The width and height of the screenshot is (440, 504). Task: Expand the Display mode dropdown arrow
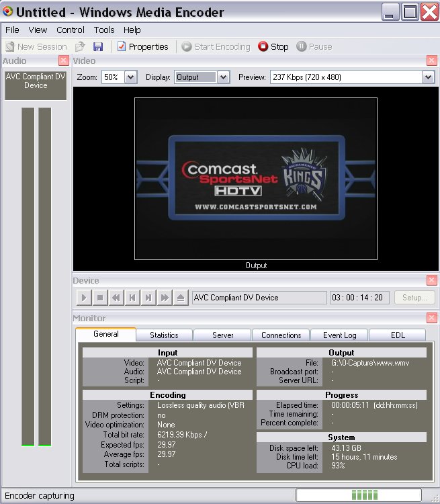pyautogui.click(x=224, y=77)
